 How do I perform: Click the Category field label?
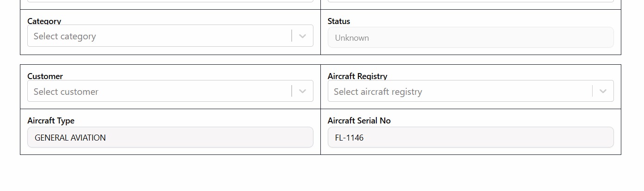point(44,21)
